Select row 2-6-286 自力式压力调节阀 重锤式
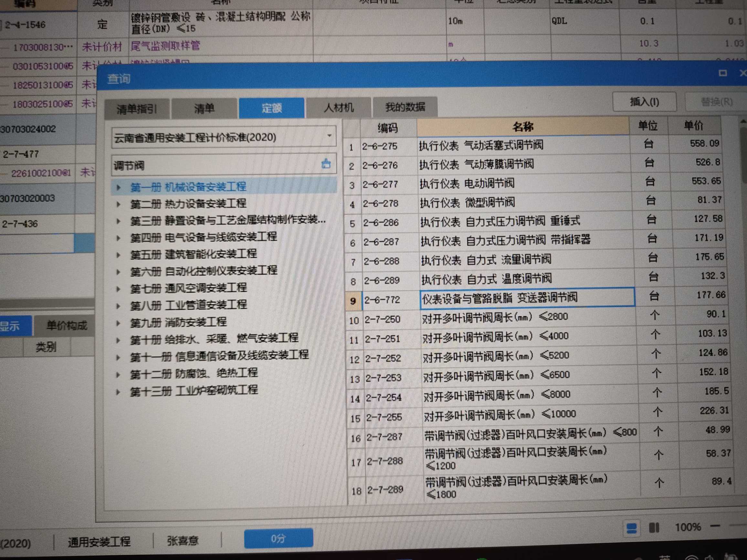 click(x=535, y=222)
